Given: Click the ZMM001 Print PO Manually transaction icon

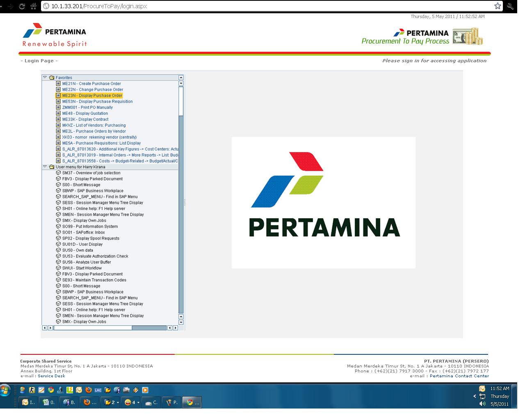Looking at the screenshot, I should (58, 107).
